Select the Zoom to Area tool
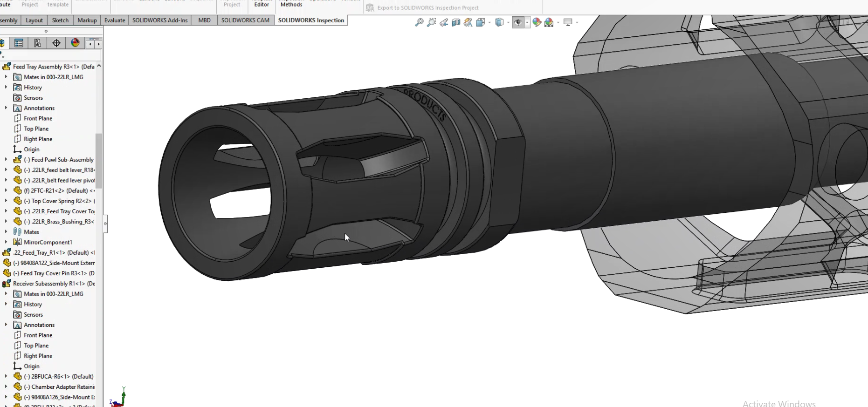This screenshot has height=407, width=868. point(431,22)
